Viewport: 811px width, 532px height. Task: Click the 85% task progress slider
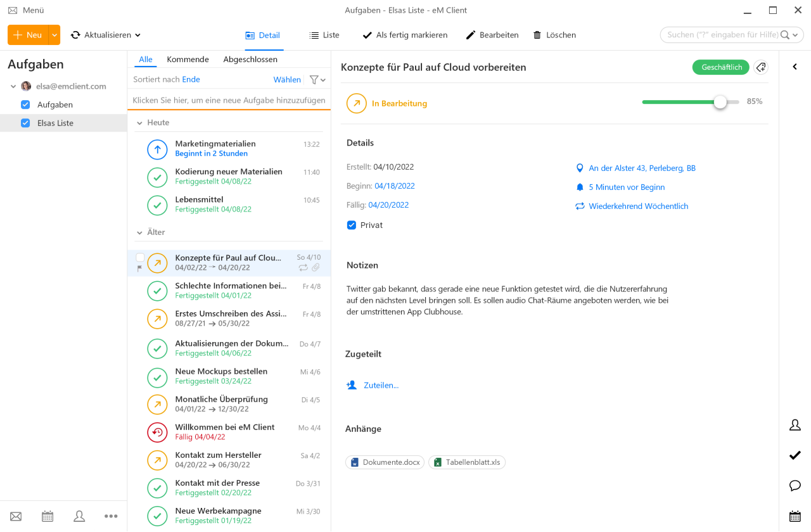[x=719, y=101]
